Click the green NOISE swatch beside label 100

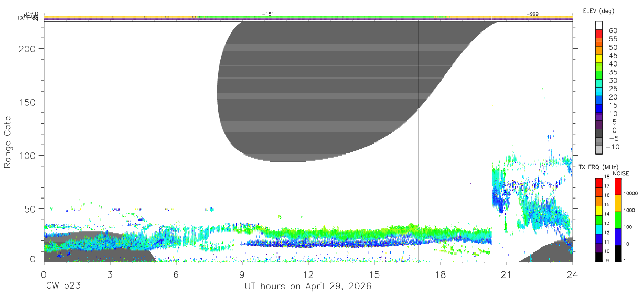pyautogui.click(x=617, y=220)
